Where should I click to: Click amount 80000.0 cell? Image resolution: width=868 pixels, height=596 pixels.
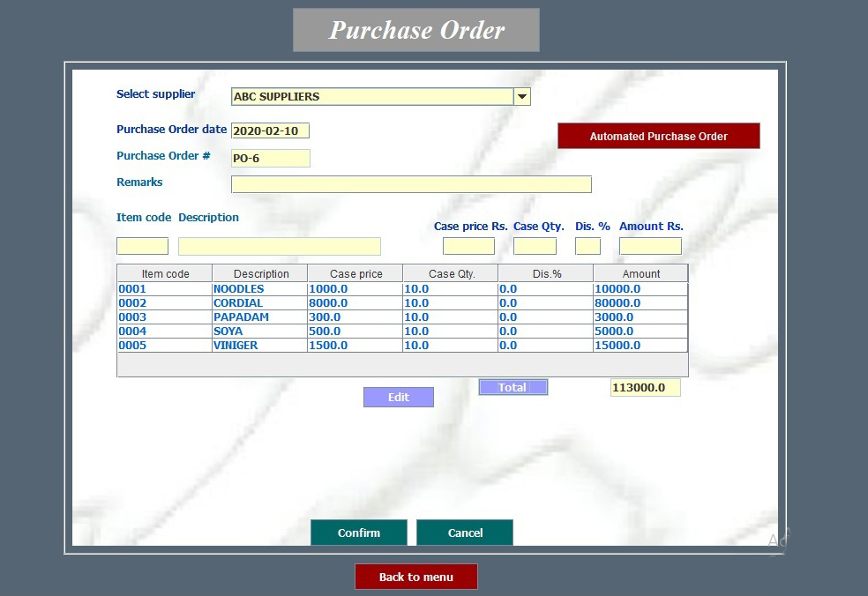640,302
